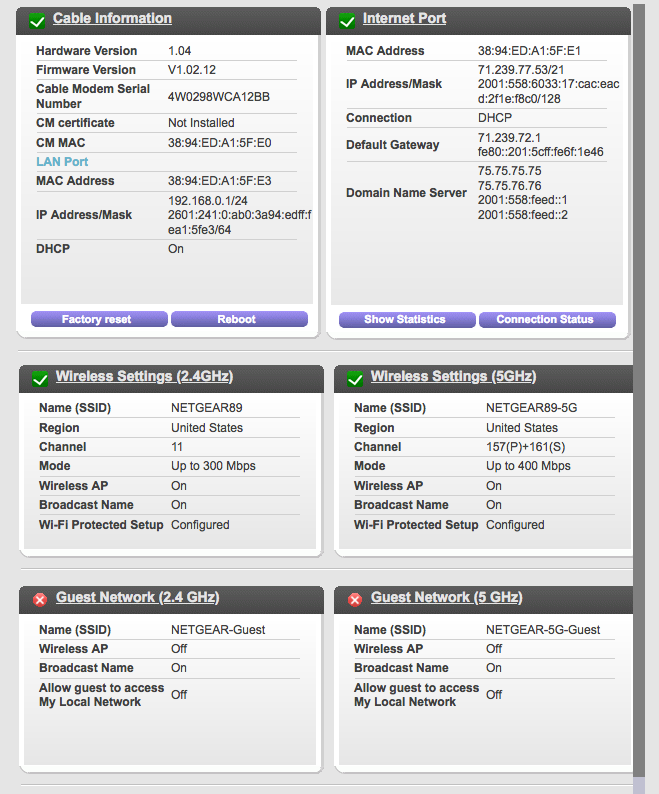Click CM certificate value Not Installed
Image resolution: width=659 pixels, height=794 pixels.
click(x=201, y=123)
